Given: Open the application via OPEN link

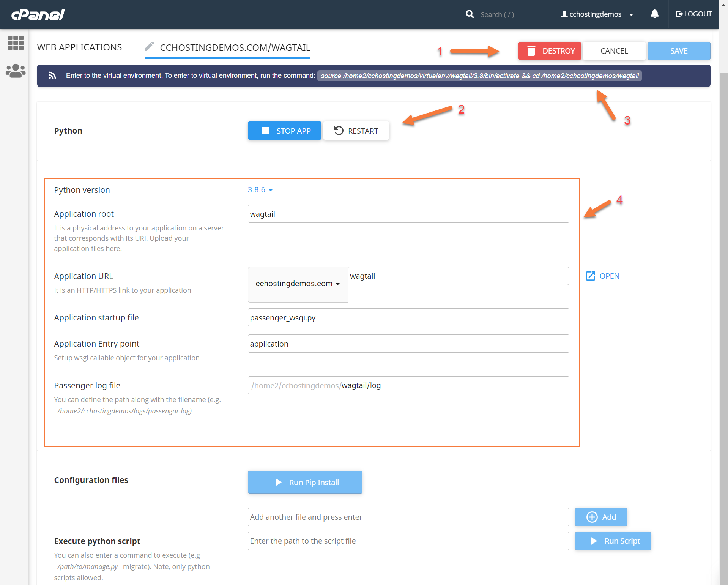Looking at the screenshot, I should (603, 276).
